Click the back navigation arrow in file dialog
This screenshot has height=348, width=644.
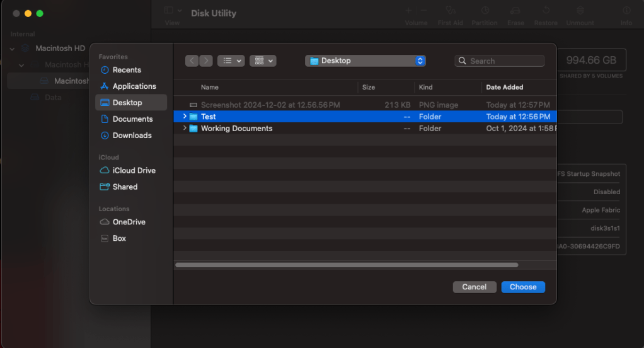[x=192, y=61]
